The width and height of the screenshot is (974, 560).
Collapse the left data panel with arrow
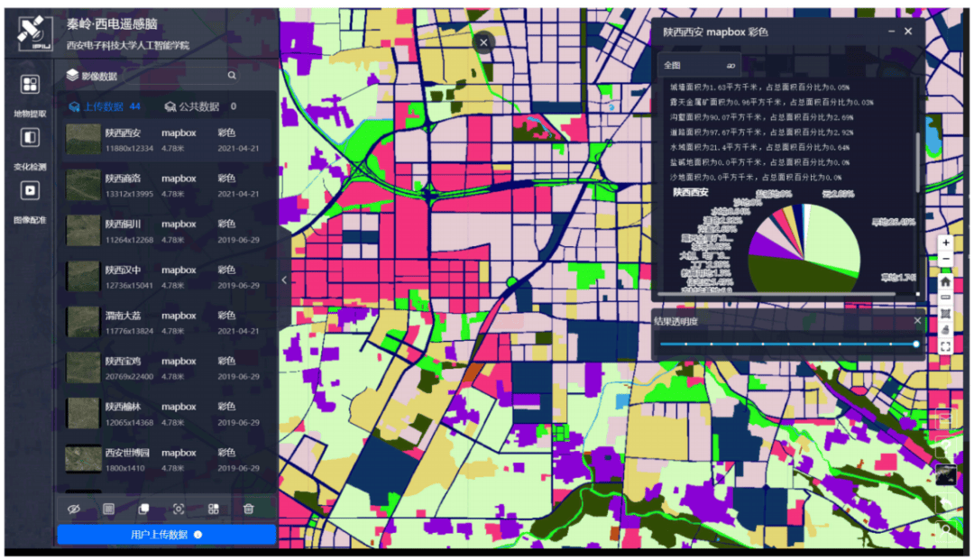(284, 280)
